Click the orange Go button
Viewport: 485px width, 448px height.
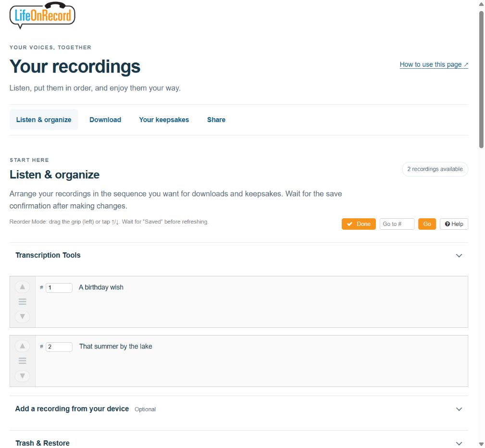tap(427, 224)
